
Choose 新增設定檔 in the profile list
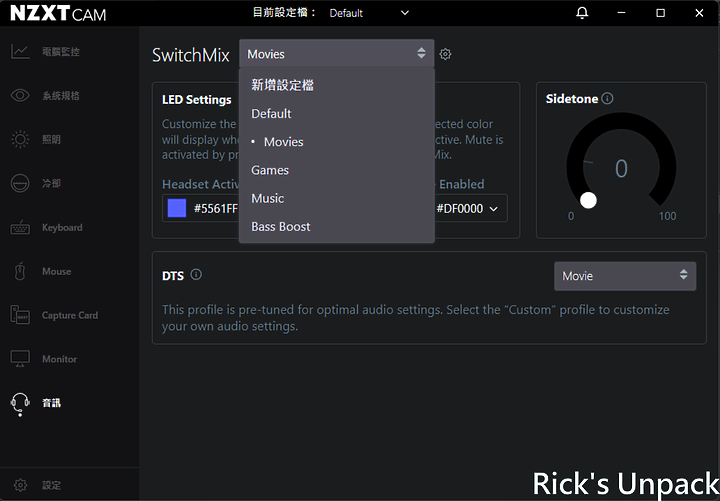coord(337,85)
